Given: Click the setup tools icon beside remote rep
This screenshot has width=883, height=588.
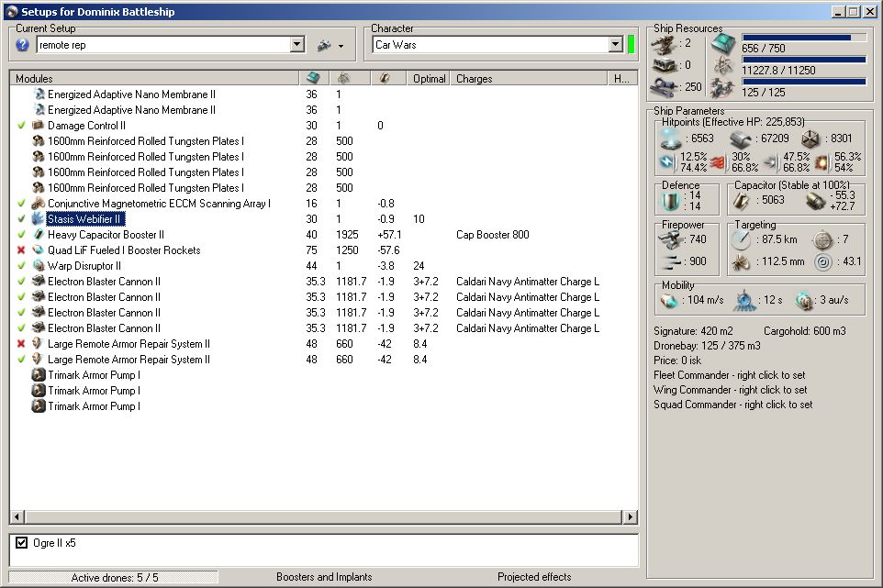Looking at the screenshot, I should click(x=323, y=45).
